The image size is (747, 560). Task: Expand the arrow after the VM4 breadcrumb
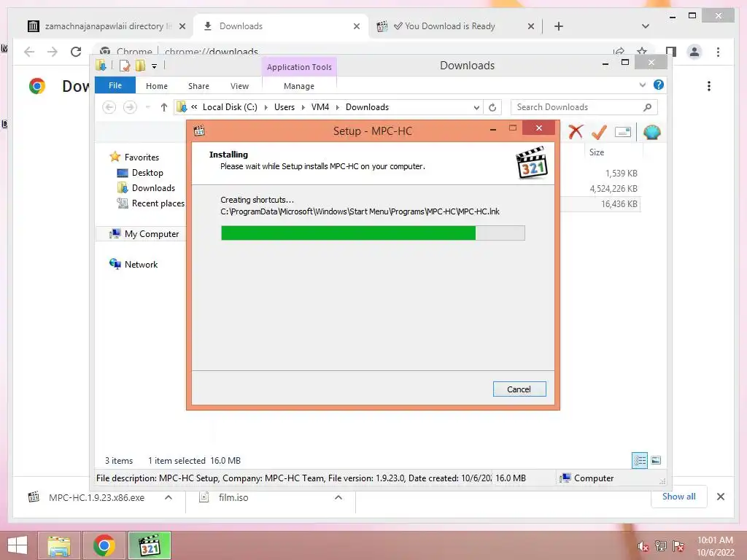[337, 108]
